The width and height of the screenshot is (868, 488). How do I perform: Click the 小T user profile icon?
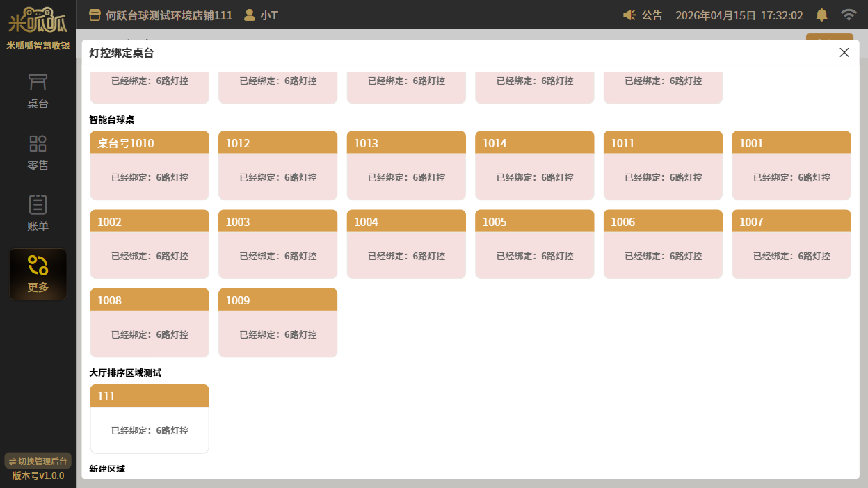[x=250, y=15]
